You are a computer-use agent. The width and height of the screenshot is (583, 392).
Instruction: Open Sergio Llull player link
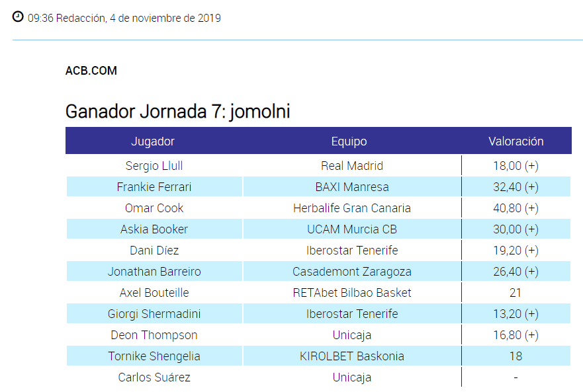point(154,166)
